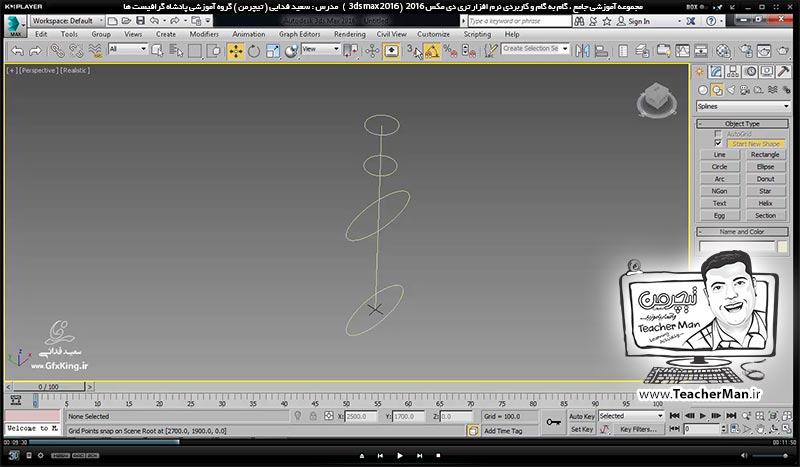Select the Select and Link tool
This screenshot has width=800, height=467.
coord(57,51)
